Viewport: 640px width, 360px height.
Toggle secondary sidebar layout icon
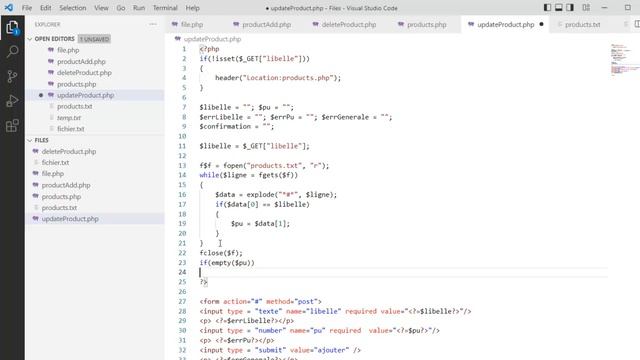[570, 8]
